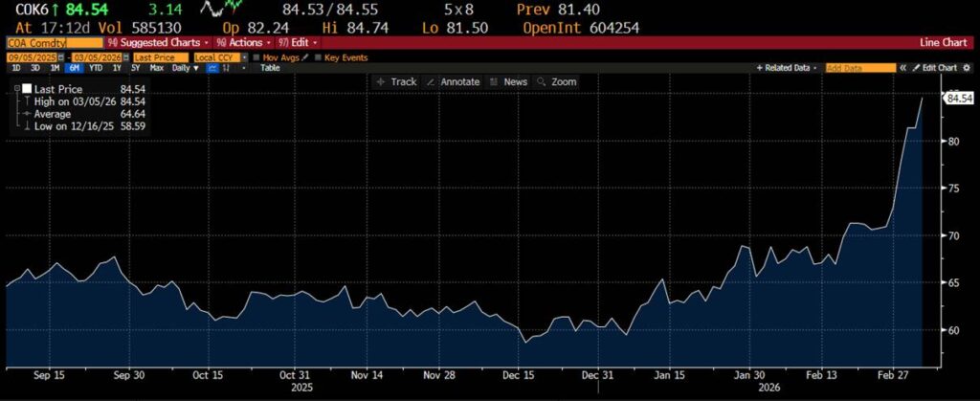Open the Actions menu
The height and width of the screenshot is (401, 980).
pyautogui.click(x=244, y=43)
